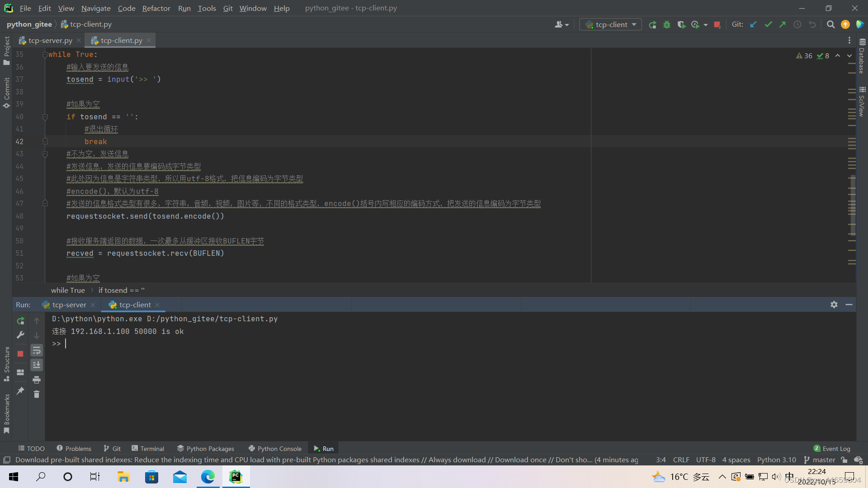Image resolution: width=868 pixels, height=488 pixels.
Task: Switch to the tcp-server.py editor tab
Action: point(49,40)
